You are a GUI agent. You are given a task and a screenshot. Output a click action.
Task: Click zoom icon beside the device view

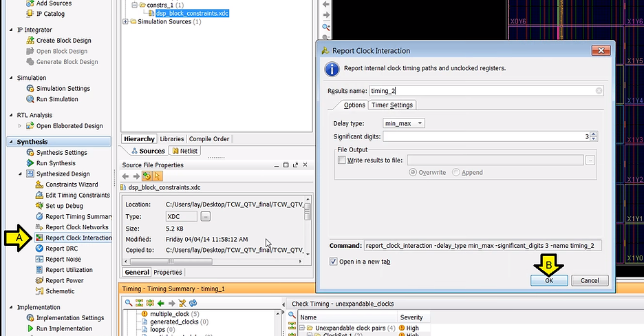click(325, 27)
